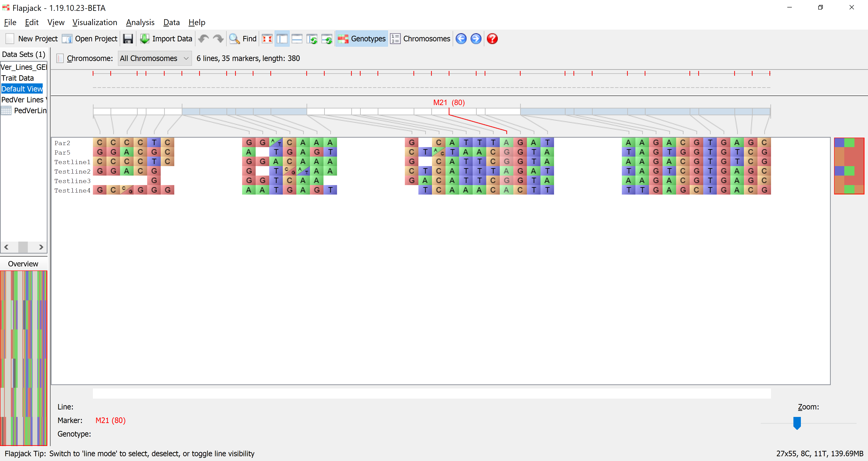Open Find with the magnifier icon
The width and height of the screenshot is (868, 461).
[234, 39]
